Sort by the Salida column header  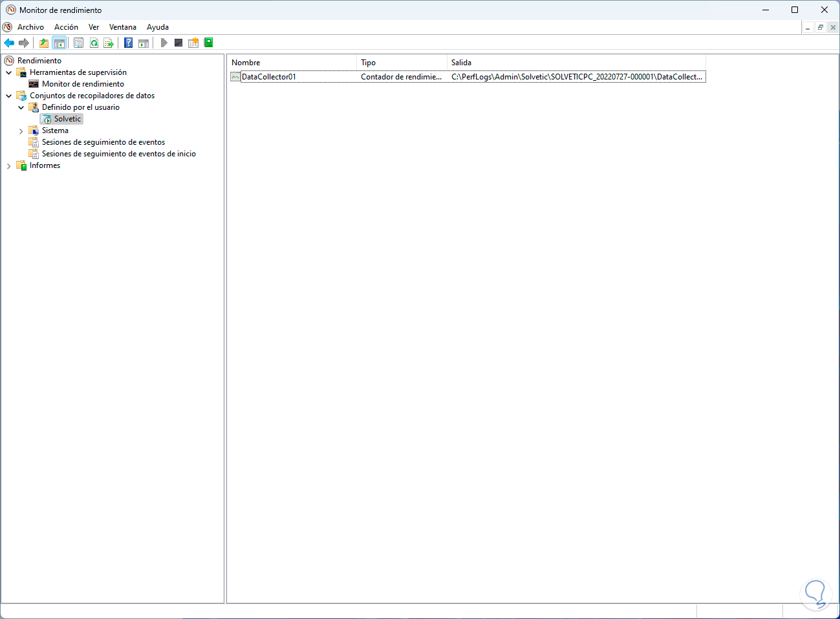tap(576, 63)
